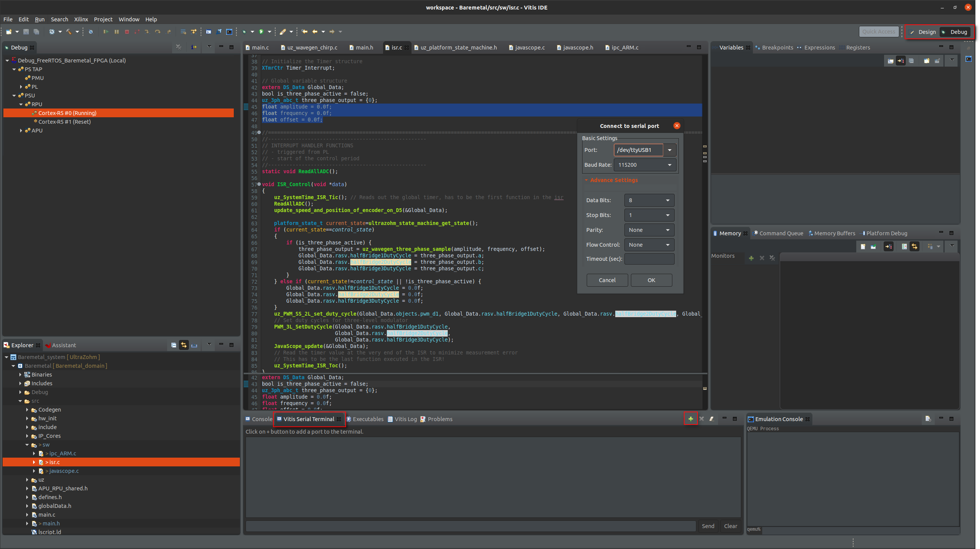
Task: Click the Cancel button in the serial dialog
Action: click(607, 280)
